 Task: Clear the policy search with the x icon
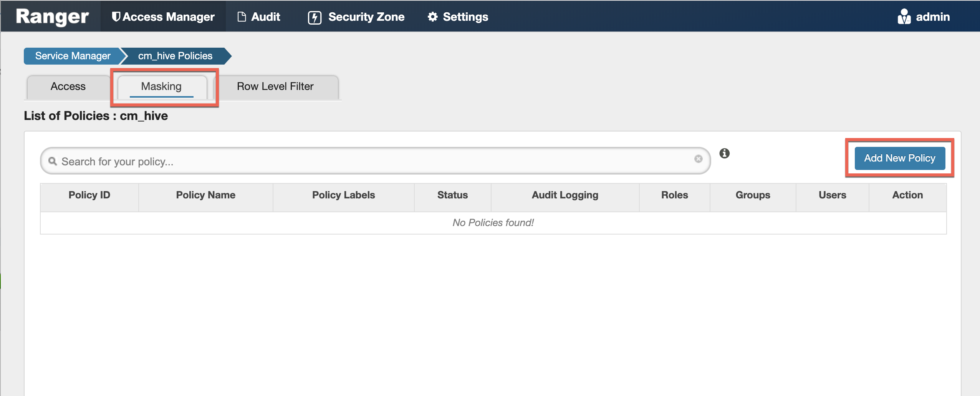698,159
